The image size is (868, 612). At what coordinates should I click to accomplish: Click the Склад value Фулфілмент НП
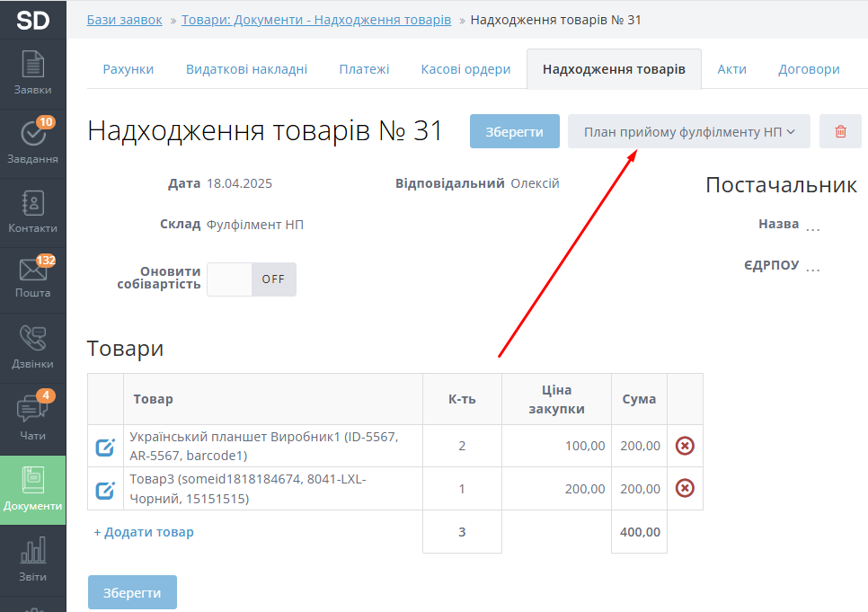coord(255,225)
